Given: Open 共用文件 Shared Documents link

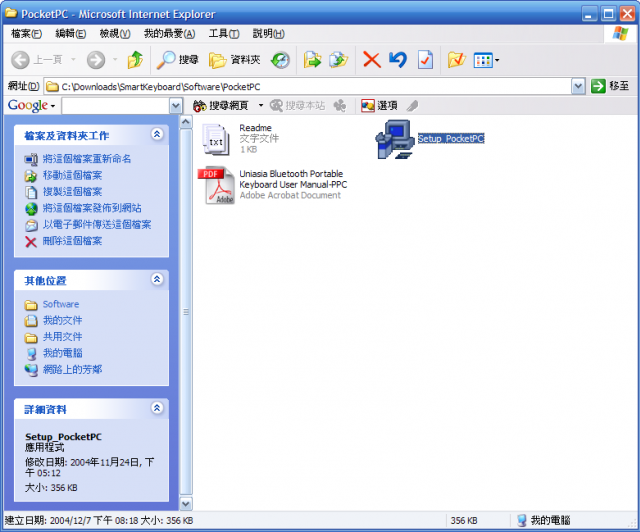Looking at the screenshot, I should coord(62,337).
